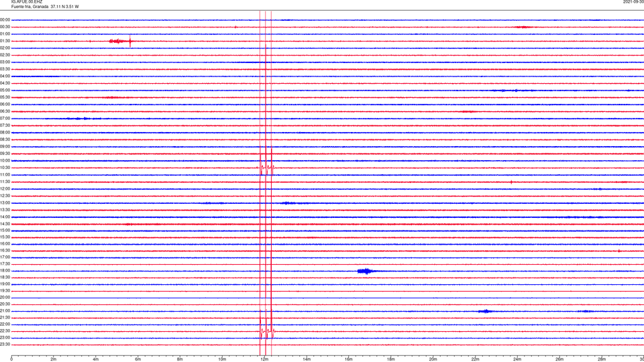Select the 02:00 trace time label
The width and height of the screenshot is (644, 362).
click(5, 48)
